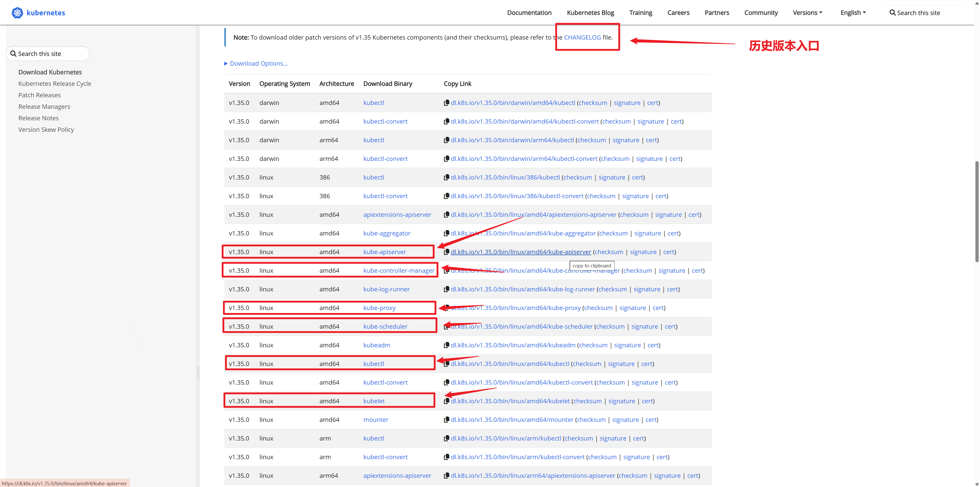Select Release Notes in the sidebar
Screen dimensions: 980x487
pos(39,118)
